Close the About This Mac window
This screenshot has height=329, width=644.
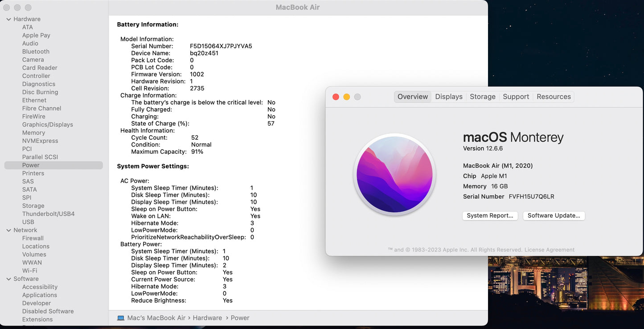336,97
